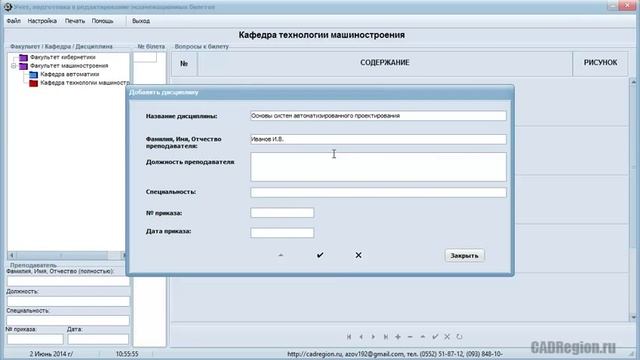Add a new question record (plus icon)

coord(398,337)
